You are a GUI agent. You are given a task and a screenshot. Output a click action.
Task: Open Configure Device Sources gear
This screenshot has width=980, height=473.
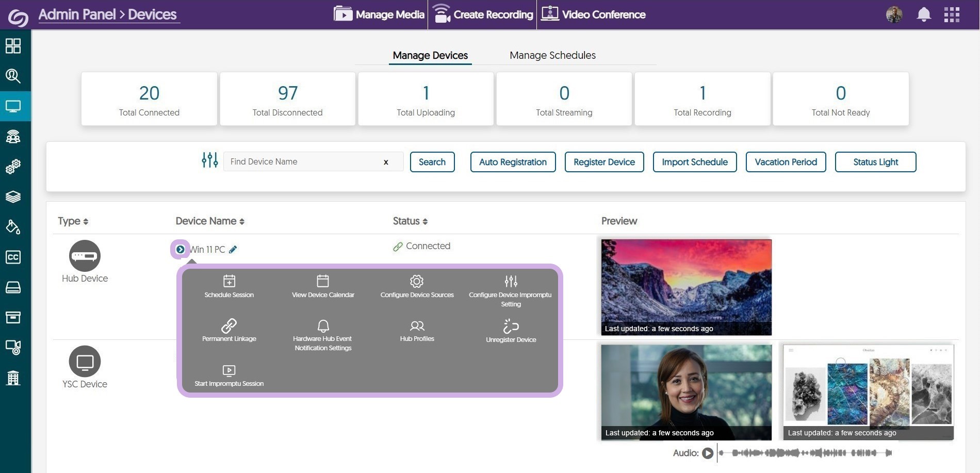(417, 282)
